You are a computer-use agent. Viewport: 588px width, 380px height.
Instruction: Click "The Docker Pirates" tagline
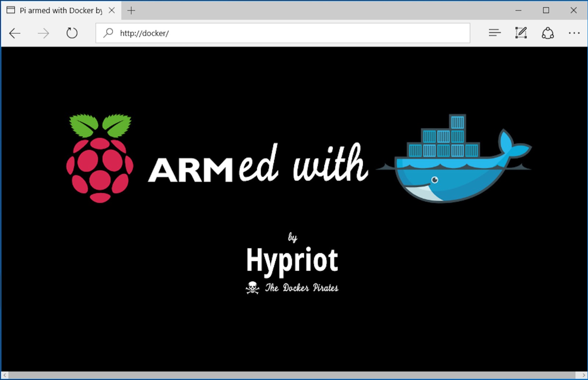pos(302,288)
